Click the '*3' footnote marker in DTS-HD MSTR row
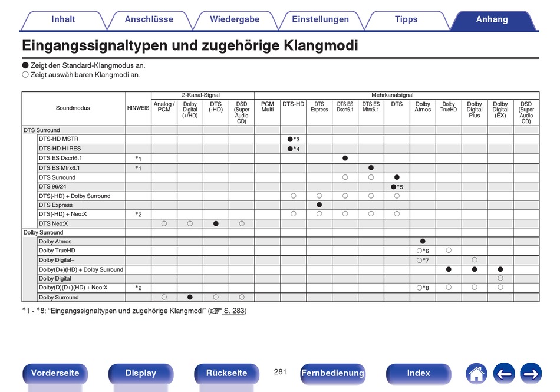The width and height of the screenshot is (560, 392). pyautogui.click(x=297, y=139)
